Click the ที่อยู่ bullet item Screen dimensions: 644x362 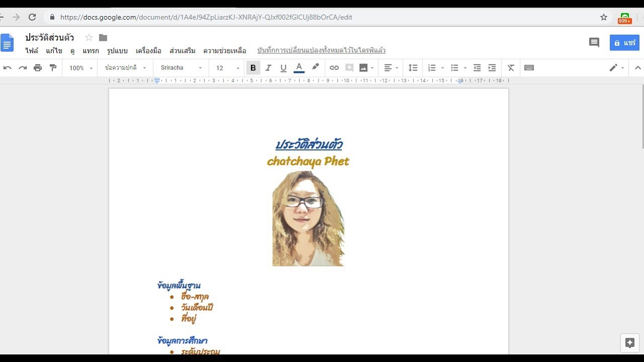pos(189,319)
